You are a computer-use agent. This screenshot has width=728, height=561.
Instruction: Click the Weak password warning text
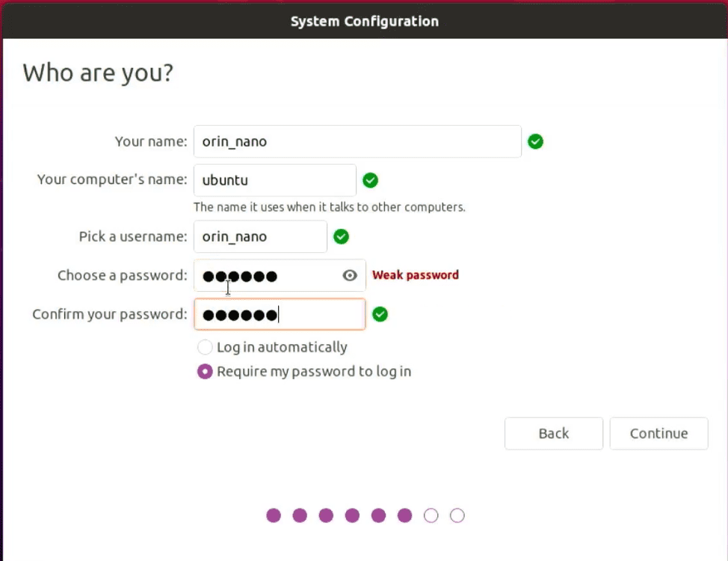pos(416,275)
